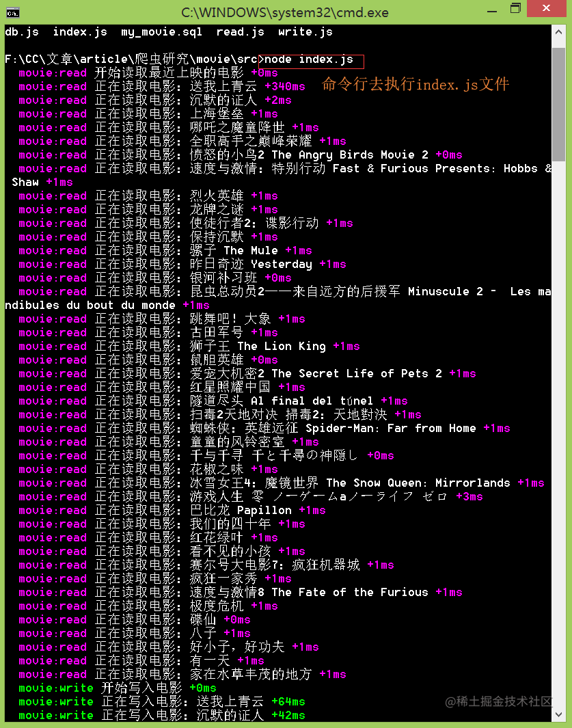Click the text 巴比龙 Papillon
The height and width of the screenshot is (728, 572).
point(241,510)
